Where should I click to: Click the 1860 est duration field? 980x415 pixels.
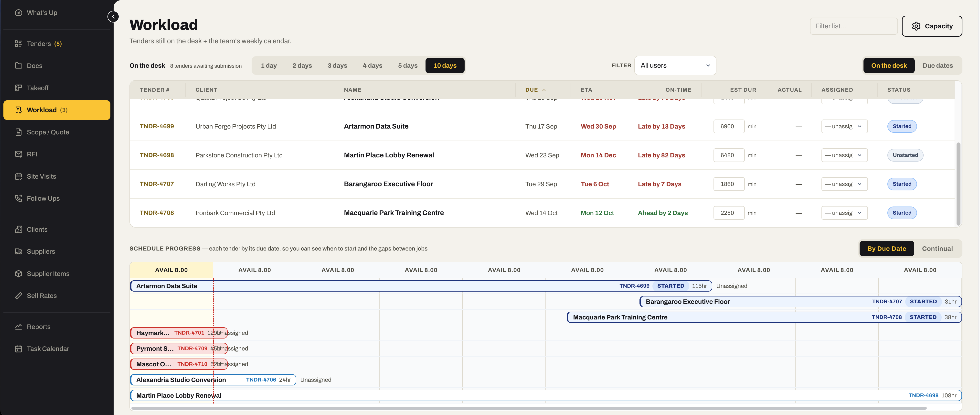729,184
